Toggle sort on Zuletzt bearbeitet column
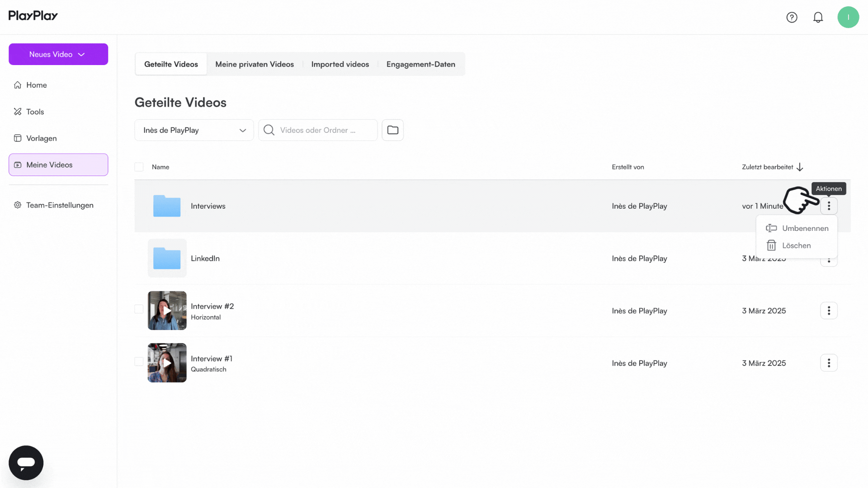This screenshot has width=868, height=488. click(x=767, y=167)
